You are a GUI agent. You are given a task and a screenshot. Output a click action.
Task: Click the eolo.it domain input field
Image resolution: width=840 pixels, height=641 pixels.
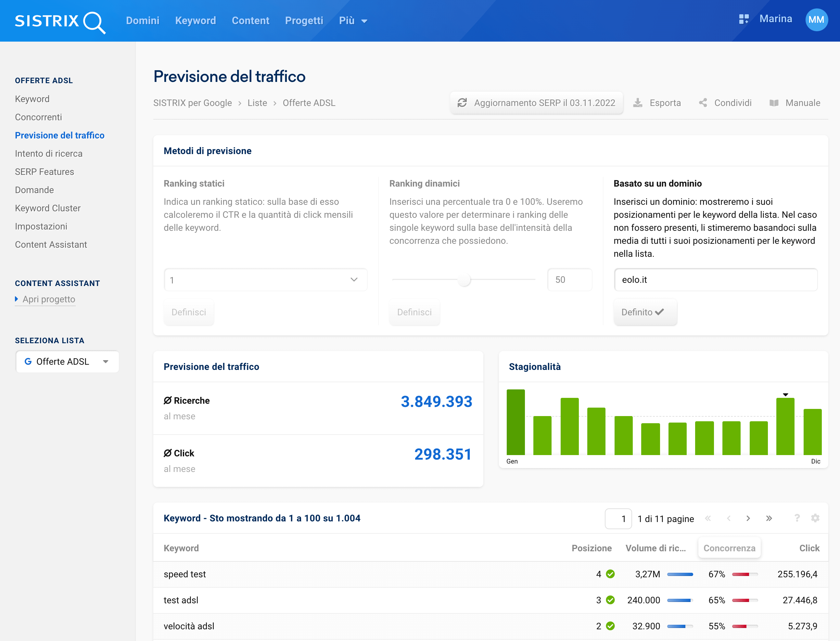point(716,280)
